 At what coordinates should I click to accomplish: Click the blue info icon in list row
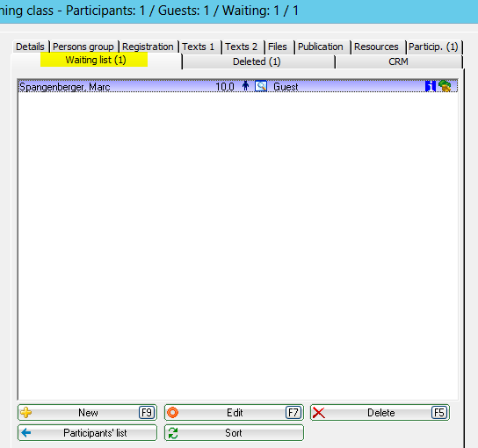[x=431, y=86]
